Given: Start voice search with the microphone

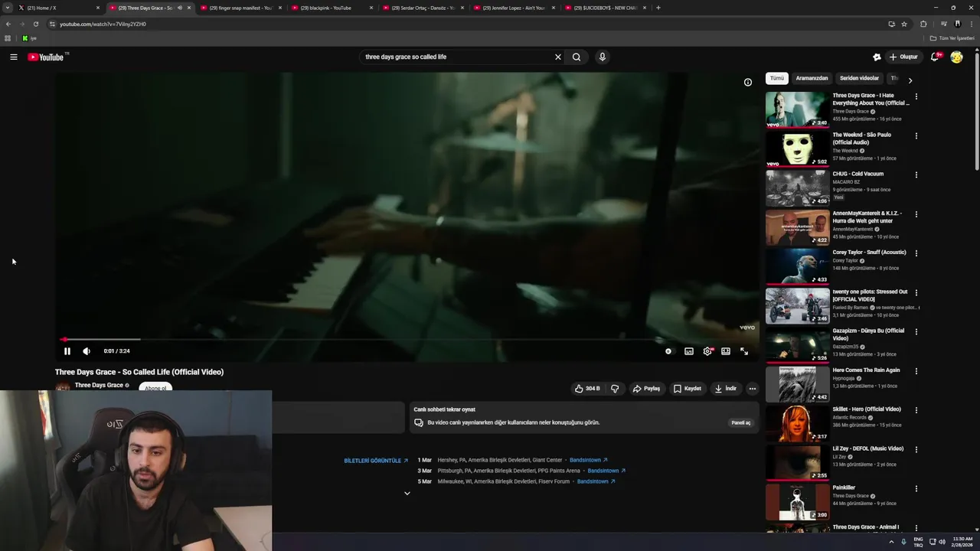Looking at the screenshot, I should coord(603,57).
